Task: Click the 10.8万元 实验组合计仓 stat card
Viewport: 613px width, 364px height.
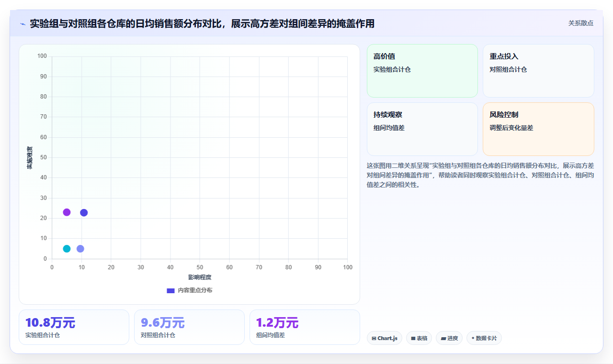Action: point(74,327)
